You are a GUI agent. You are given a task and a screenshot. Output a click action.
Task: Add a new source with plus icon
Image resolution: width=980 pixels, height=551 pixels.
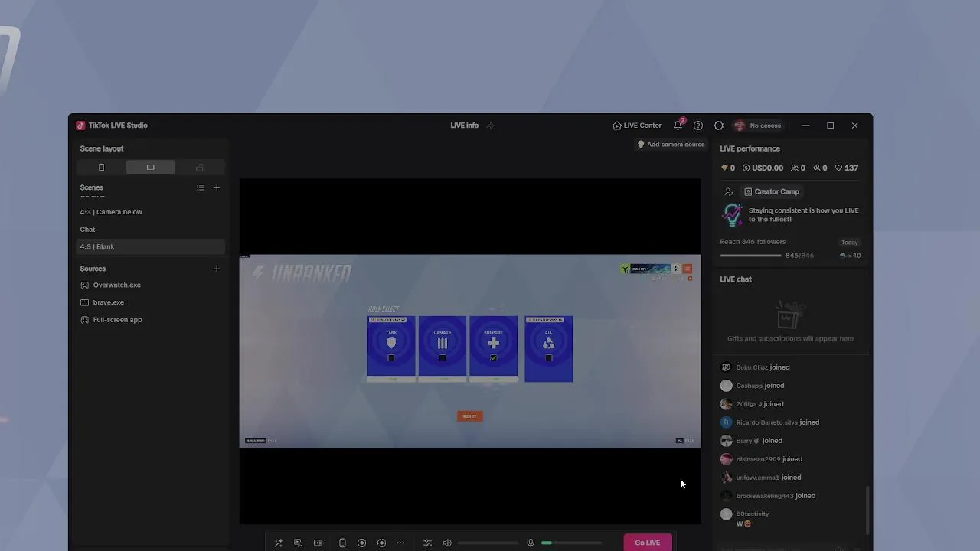[x=217, y=269]
